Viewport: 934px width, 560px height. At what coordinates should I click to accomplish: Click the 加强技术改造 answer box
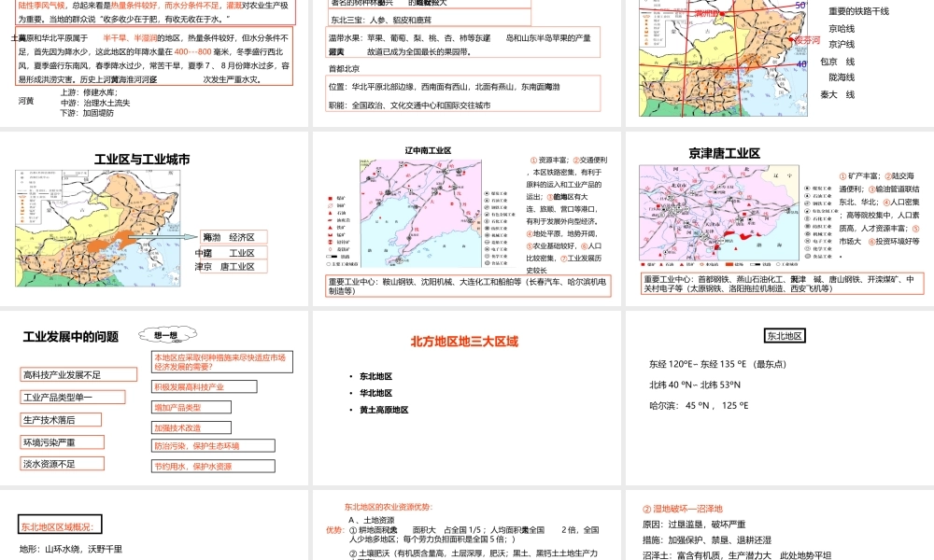[191, 427]
